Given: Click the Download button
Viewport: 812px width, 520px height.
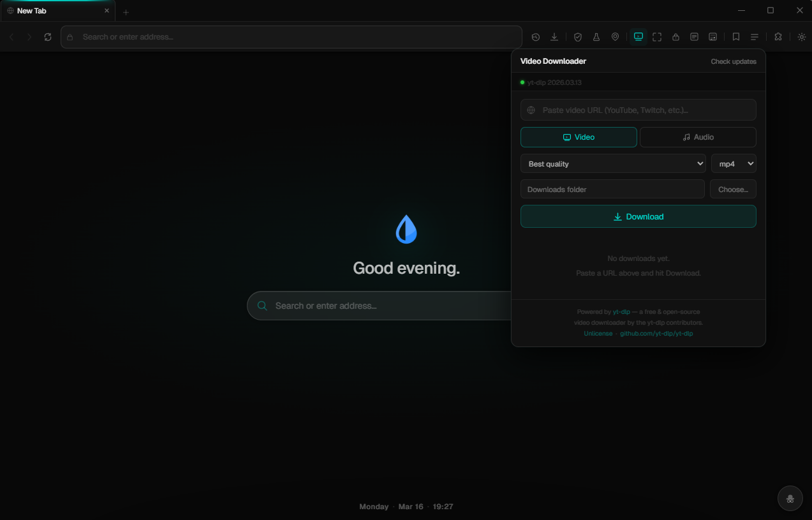Looking at the screenshot, I should [638, 216].
